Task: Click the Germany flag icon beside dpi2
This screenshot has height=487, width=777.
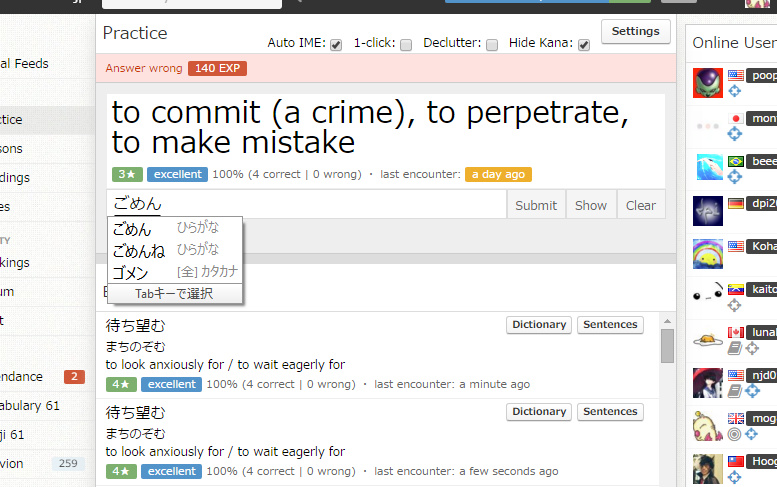Action: coord(735,203)
